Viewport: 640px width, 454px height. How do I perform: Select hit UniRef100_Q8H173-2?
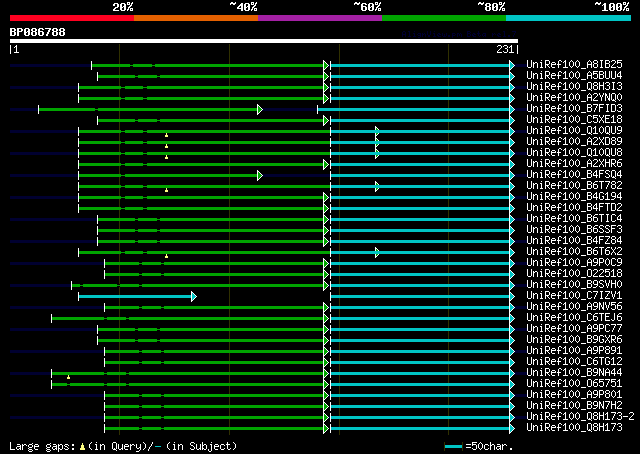point(580,417)
